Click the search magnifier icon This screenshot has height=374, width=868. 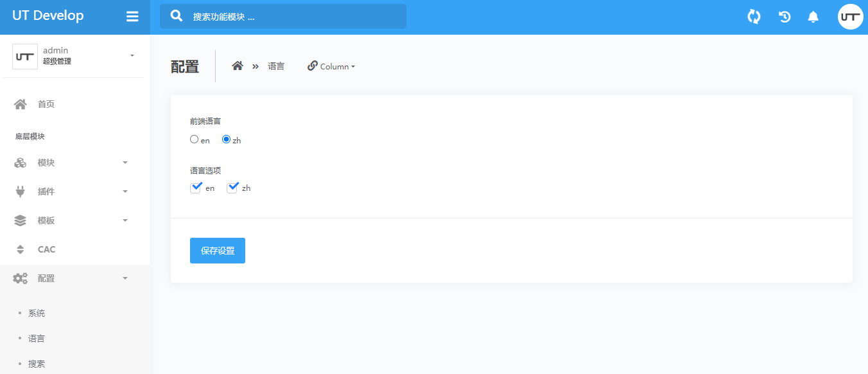pyautogui.click(x=177, y=16)
